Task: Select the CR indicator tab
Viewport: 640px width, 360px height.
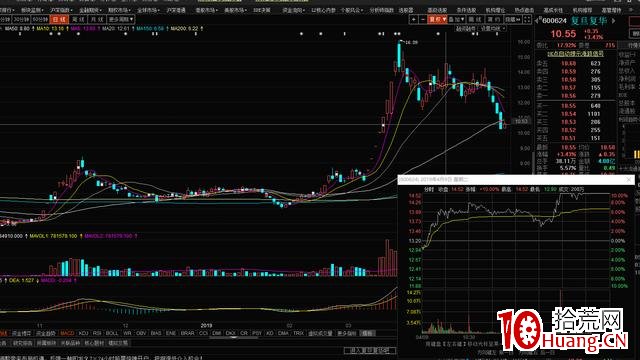Action: tap(244, 333)
